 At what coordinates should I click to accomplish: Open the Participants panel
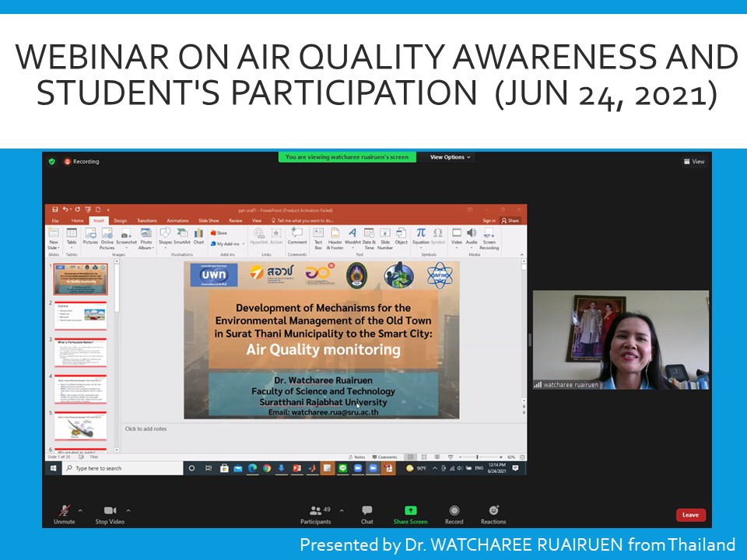click(x=316, y=512)
